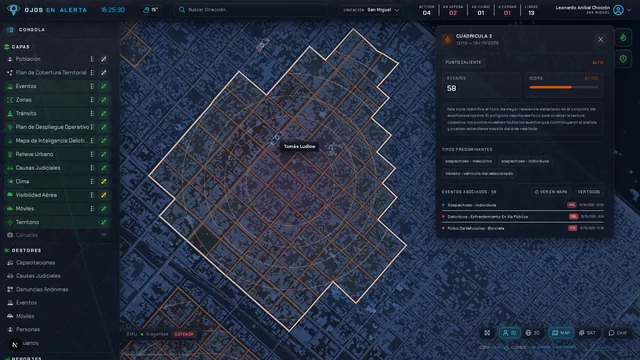640x360 pixels.
Task: Open options menu for Eventos layer
Action: point(92,86)
